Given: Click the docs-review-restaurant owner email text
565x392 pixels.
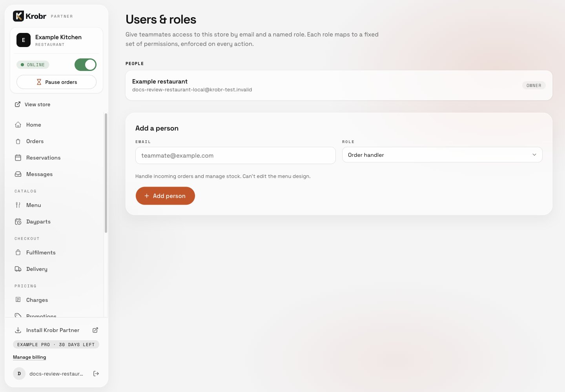Looking at the screenshot, I should pyautogui.click(x=192, y=90).
